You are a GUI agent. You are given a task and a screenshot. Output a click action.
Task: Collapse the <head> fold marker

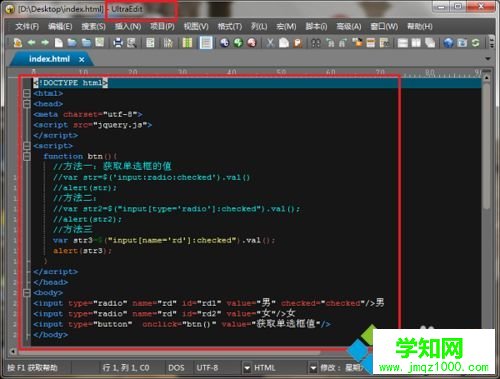coord(27,104)
